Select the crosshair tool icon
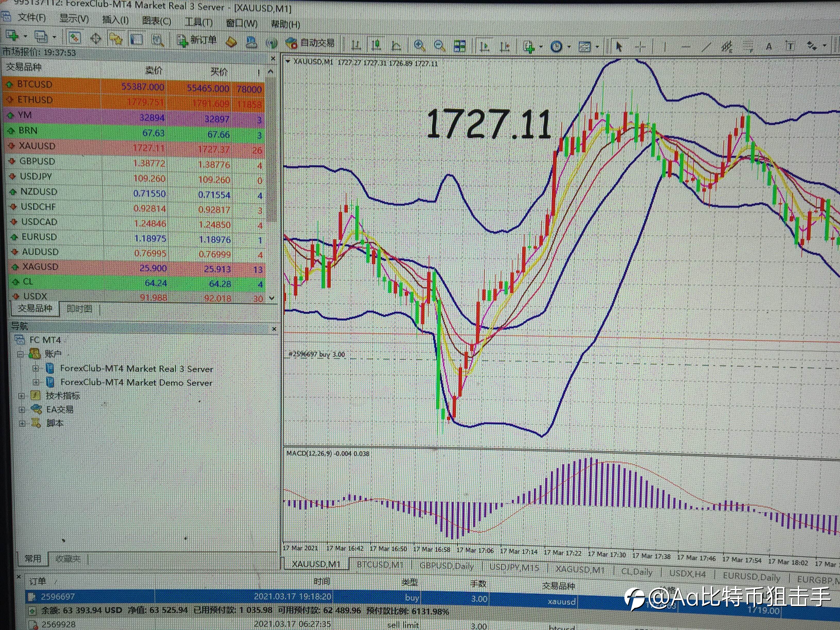The height and width of the screenshot is (630, 840). point(641,47)
